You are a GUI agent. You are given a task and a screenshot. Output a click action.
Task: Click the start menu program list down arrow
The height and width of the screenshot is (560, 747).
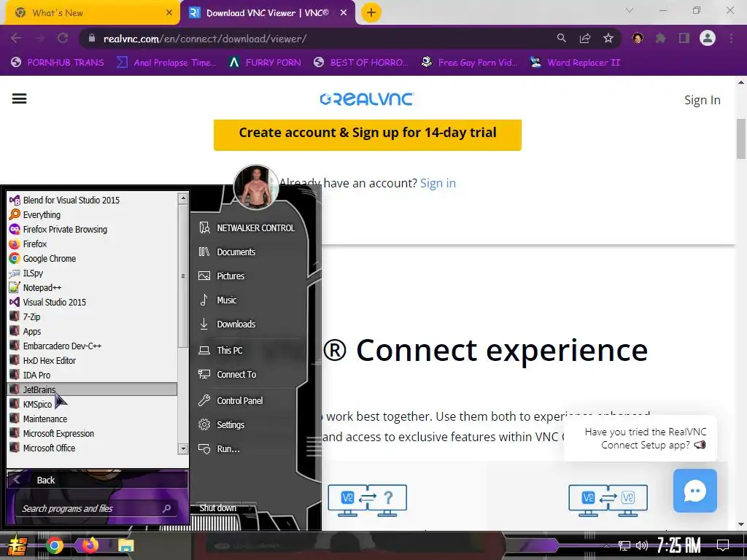pos(183,448)
